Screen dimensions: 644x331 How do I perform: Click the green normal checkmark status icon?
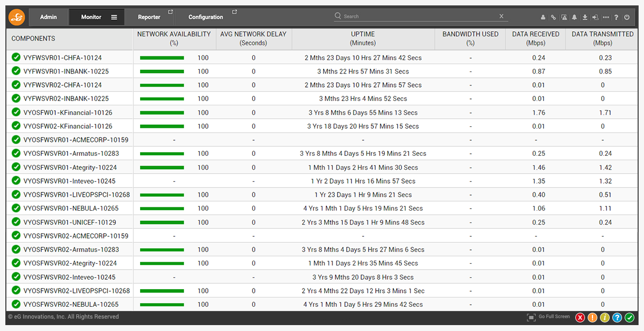630,318
